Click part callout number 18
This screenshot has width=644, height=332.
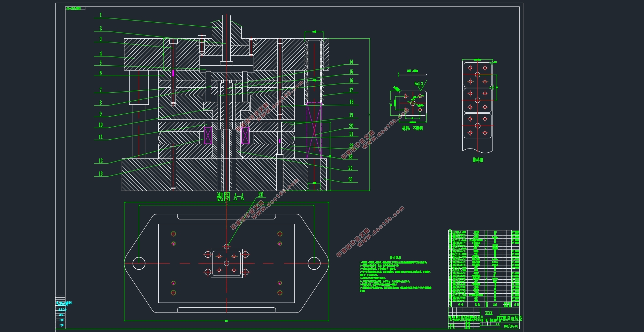click(351, 102)
